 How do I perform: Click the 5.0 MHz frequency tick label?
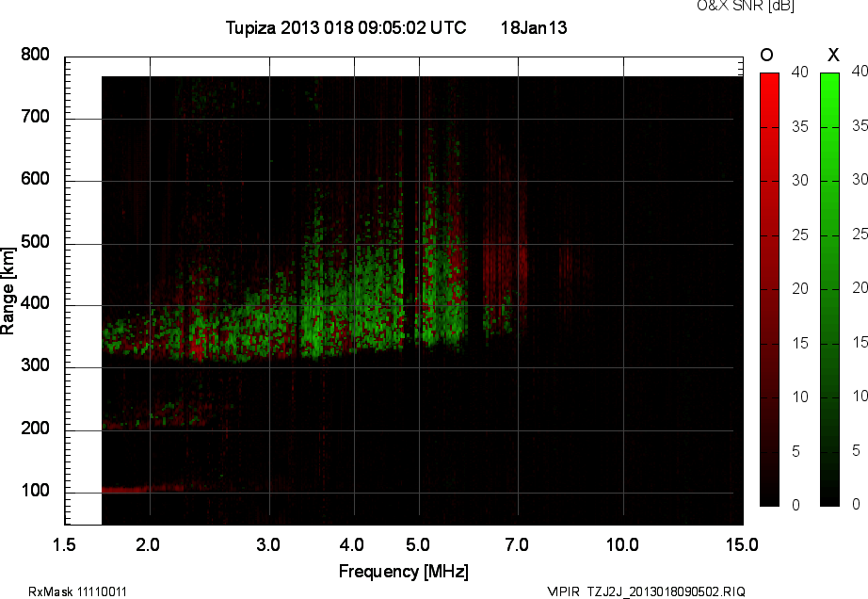coord(418,544)
